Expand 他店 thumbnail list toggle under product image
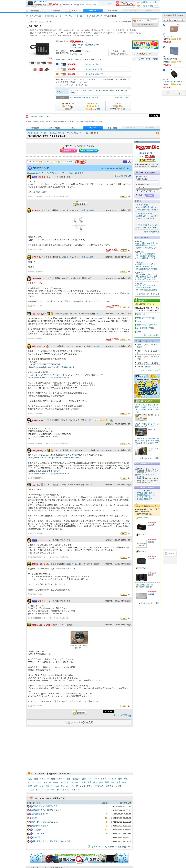This screenshot has height=868, width=186. click(50, 58)
